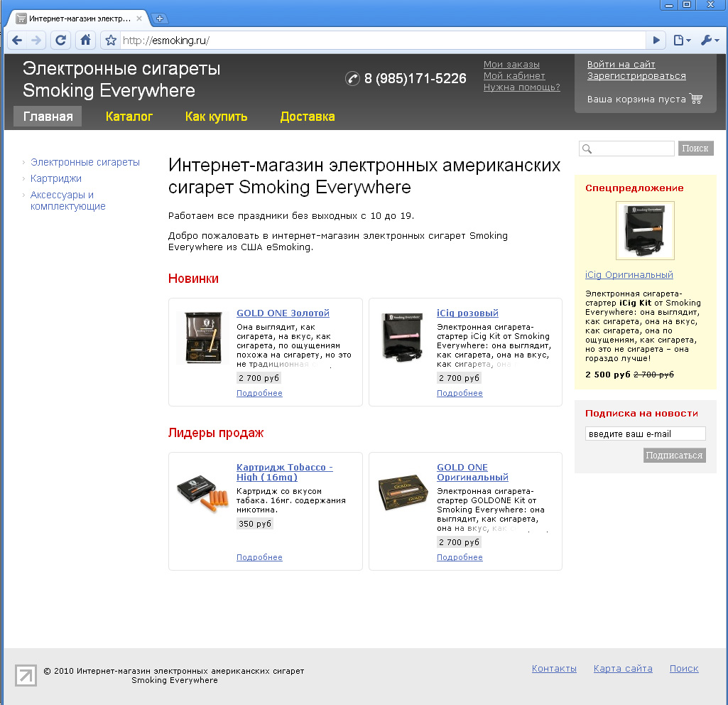Viewport: 728px width, 705px height.
Task: Click the Зарегистрироваться link
Action: pyautogui.click(x=636, y=76)
